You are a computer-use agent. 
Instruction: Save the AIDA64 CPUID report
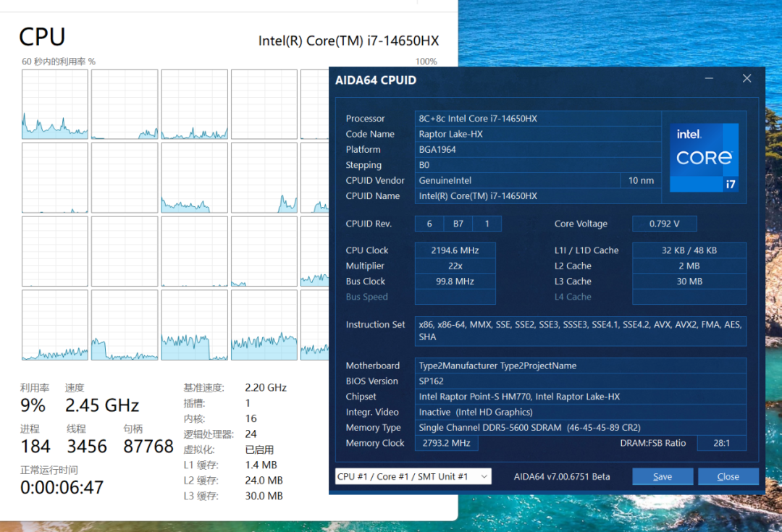click(x=663, y=477)
